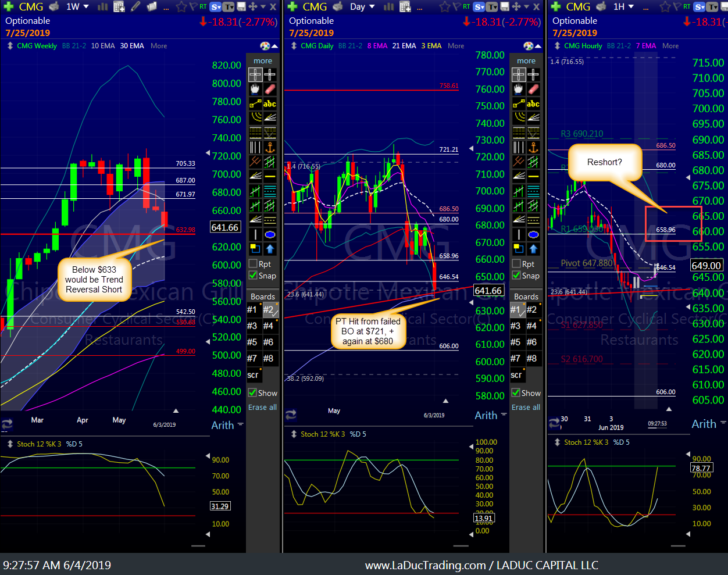This screenshot has height=575, width=728.
Task: Toggle the RT real-time indicator on daily chart
Action: pos(466,7)
